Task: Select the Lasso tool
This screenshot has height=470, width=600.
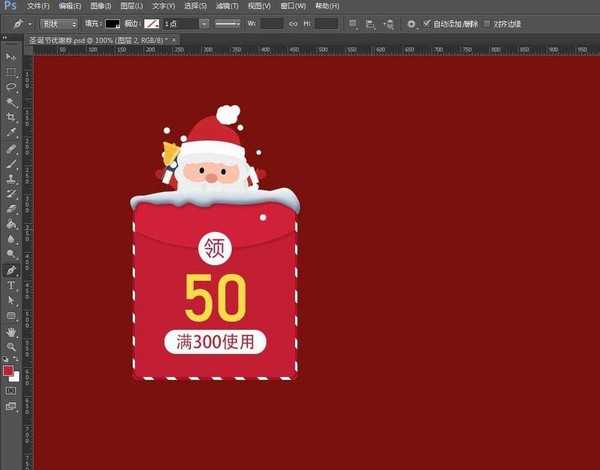Action: click(11, 87)
